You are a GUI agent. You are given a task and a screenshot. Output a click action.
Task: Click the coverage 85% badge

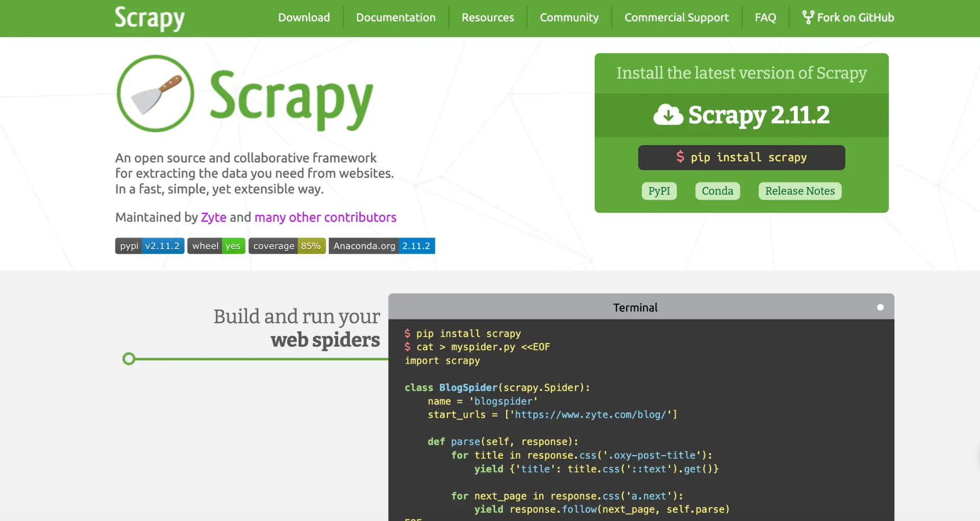(x=287, y=246)
